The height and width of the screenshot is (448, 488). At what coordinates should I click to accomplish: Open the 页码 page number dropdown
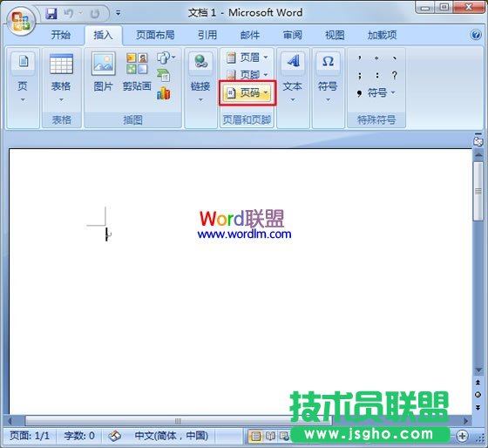click(247, 92)
